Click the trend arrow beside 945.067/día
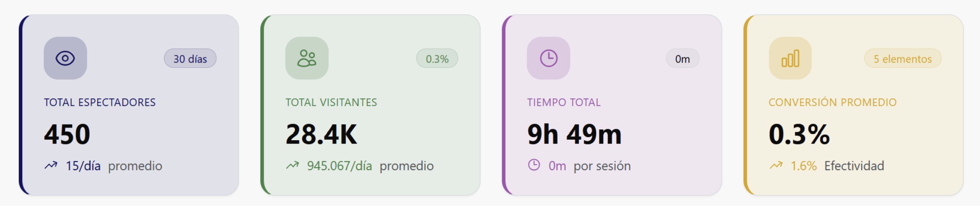 pyautogui.click(x=292, y=165)
